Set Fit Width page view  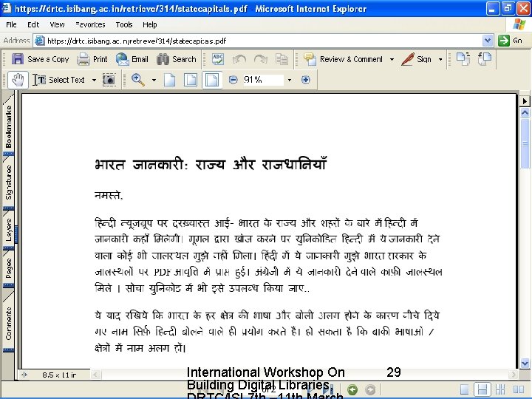(x=212, y=80)
